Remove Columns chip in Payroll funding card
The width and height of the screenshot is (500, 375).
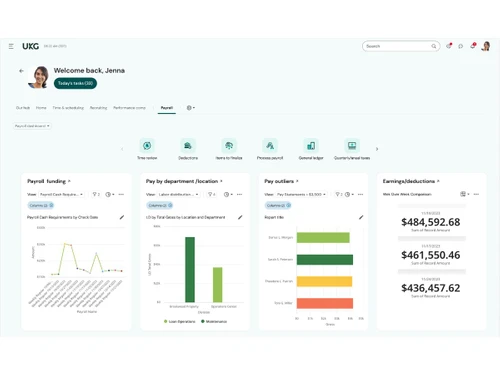coord(51,205)
